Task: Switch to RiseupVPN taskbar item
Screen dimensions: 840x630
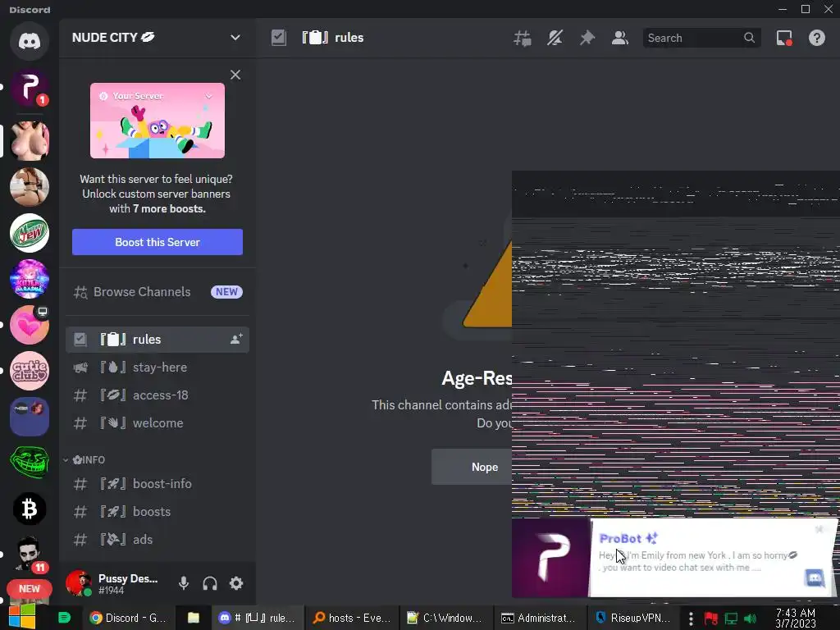Action: click(x=633, y=618)
